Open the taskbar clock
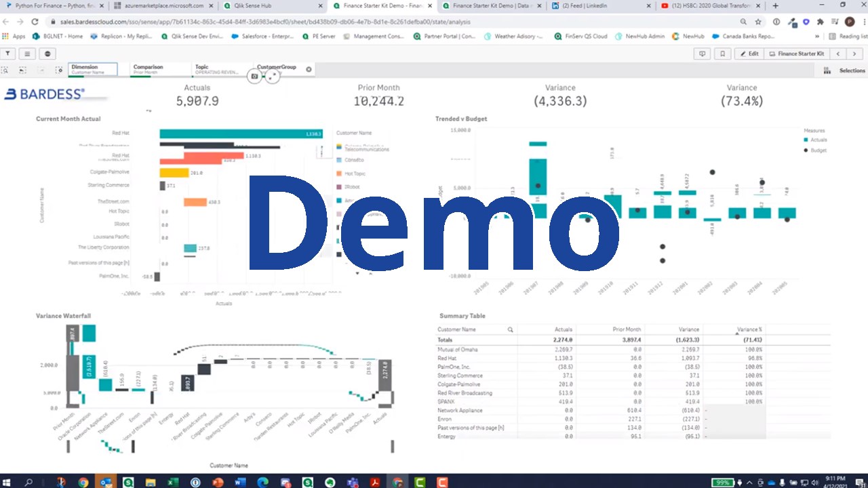This screenshot has width=868, height=488. (835, 483)
